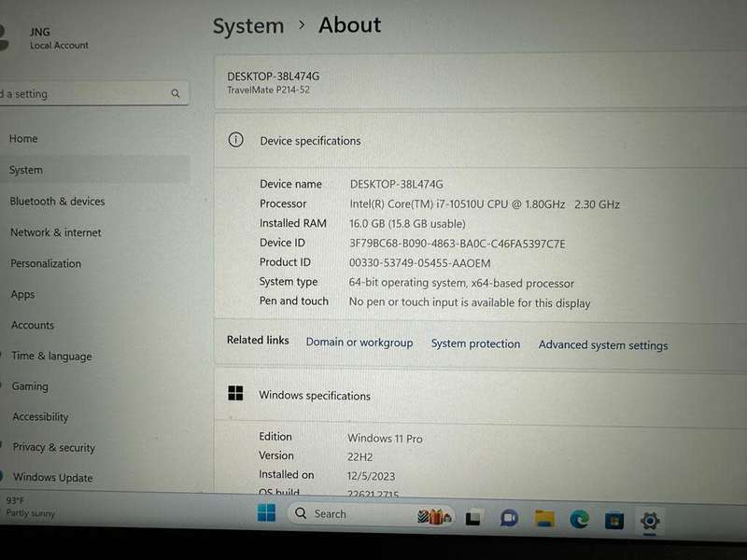Screen dimensions: 747x560
Task: Click System in the breadcrumb header
Action: pos(248,26)
